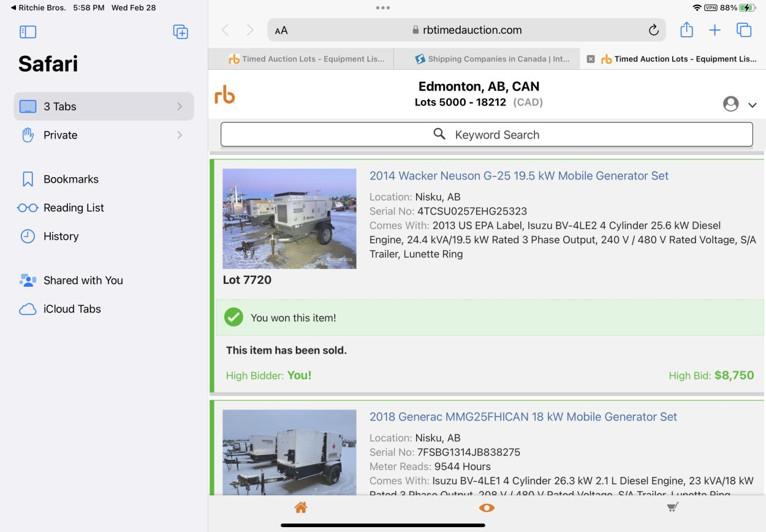View Wacker Neuson generator thumbnail
This screenshot has width=766, height=532.
click(x=289, y=218)
